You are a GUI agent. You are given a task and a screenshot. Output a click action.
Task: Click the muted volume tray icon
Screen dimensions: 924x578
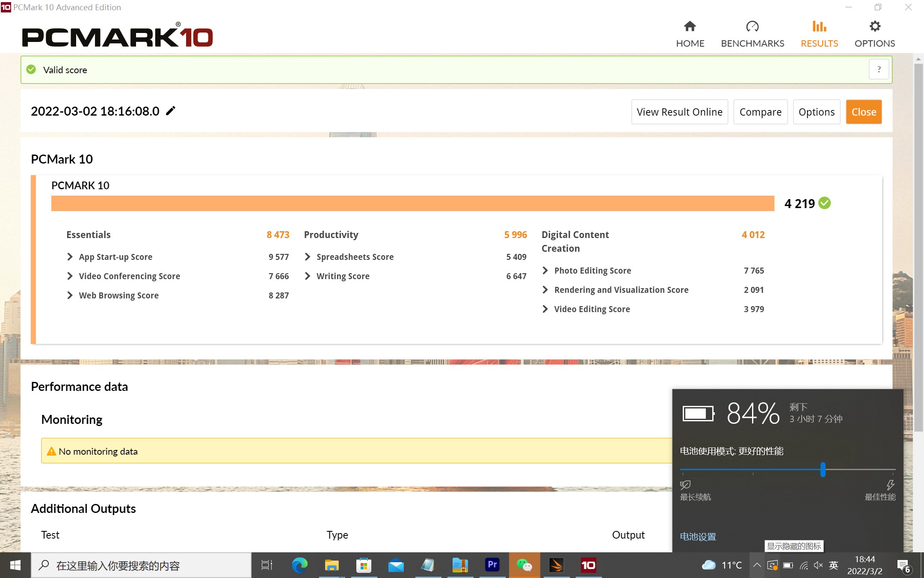(818, 565)
